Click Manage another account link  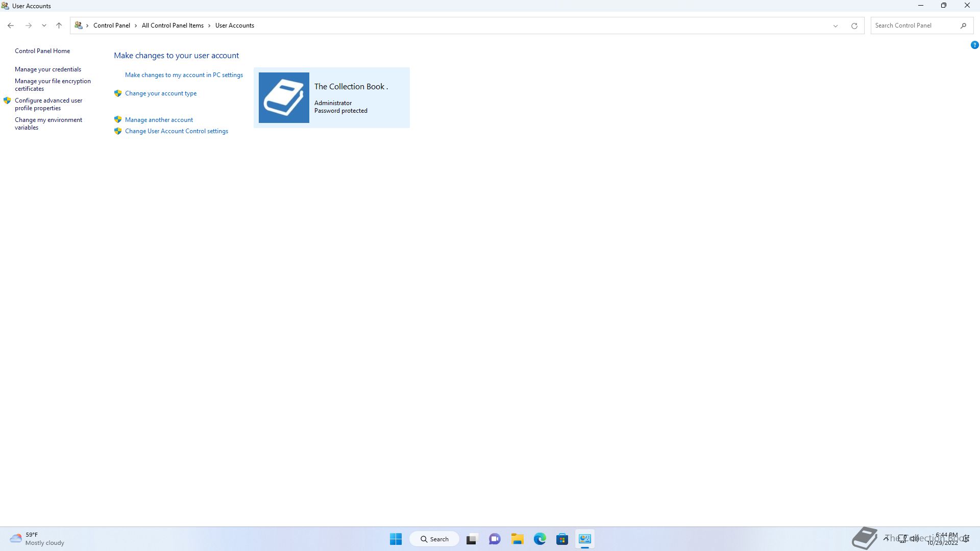pyautogui.click(x=159, y=120)
